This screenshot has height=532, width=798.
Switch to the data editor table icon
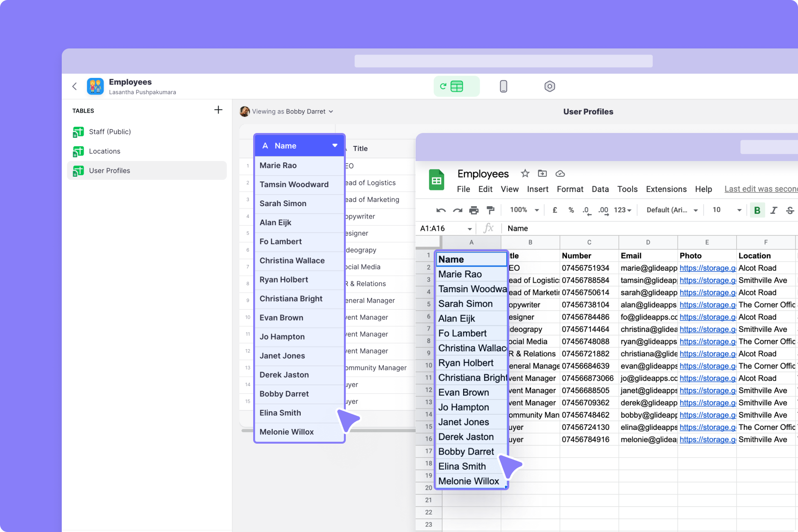tap(456, 86)
